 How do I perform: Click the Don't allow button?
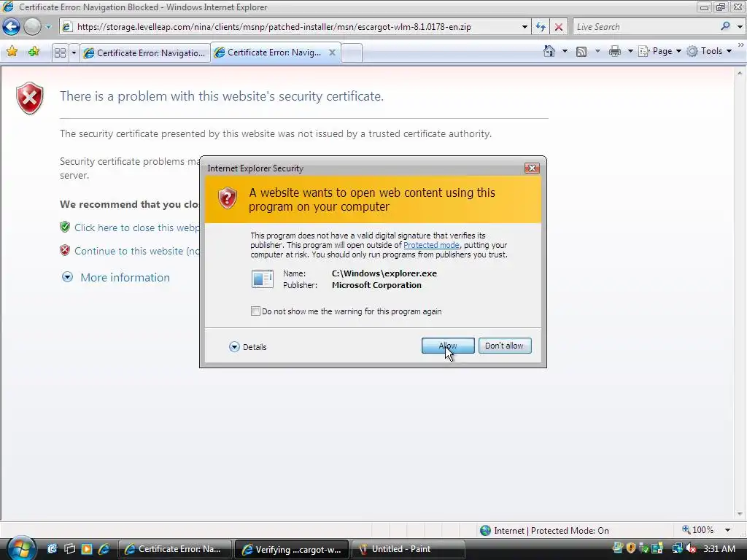point(505,346)
